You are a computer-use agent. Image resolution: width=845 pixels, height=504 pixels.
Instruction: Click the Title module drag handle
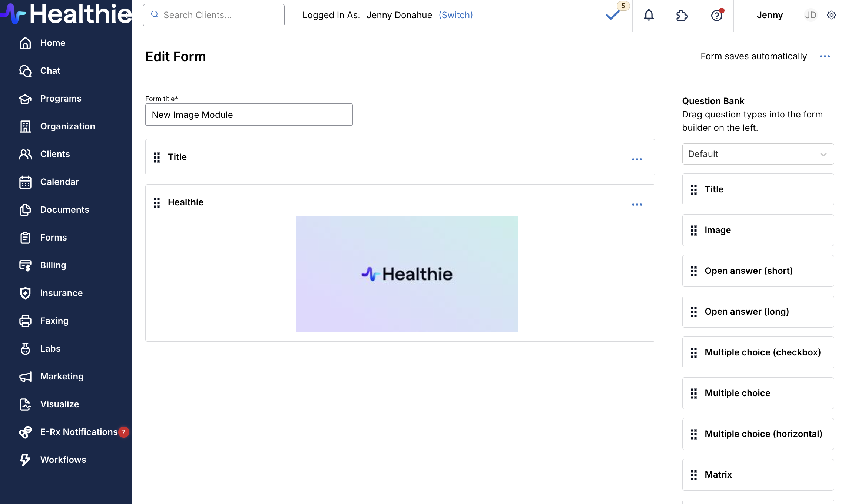point(157,157)
